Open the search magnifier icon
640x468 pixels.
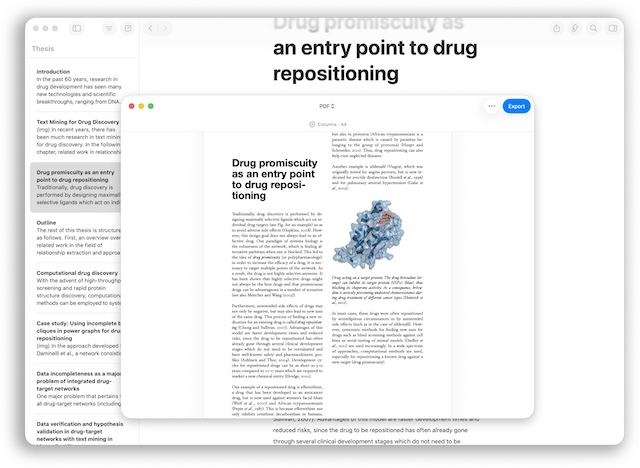click(x=593, y=28)
